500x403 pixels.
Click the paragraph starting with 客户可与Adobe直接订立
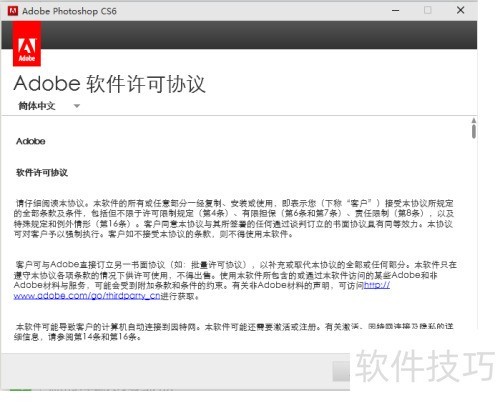tap(235, 280)
